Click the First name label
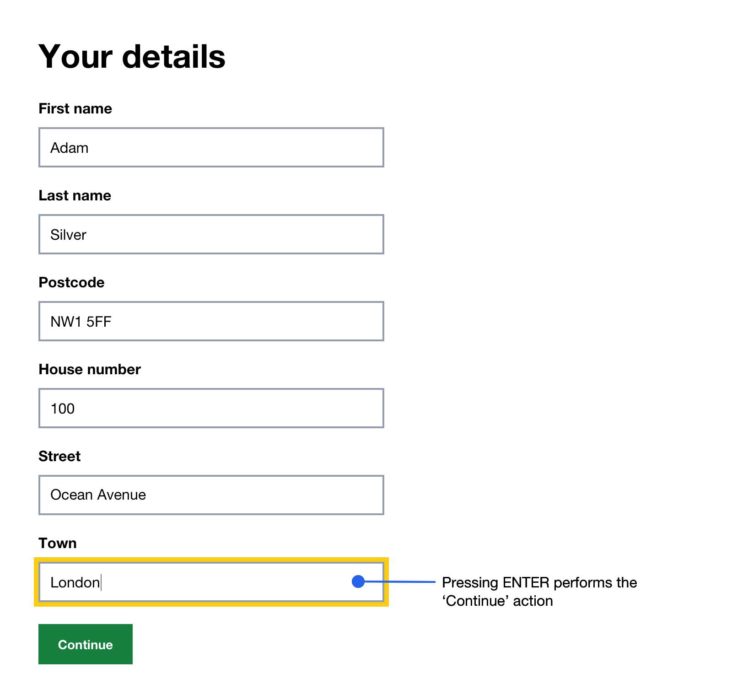 [x=75, y=108]
